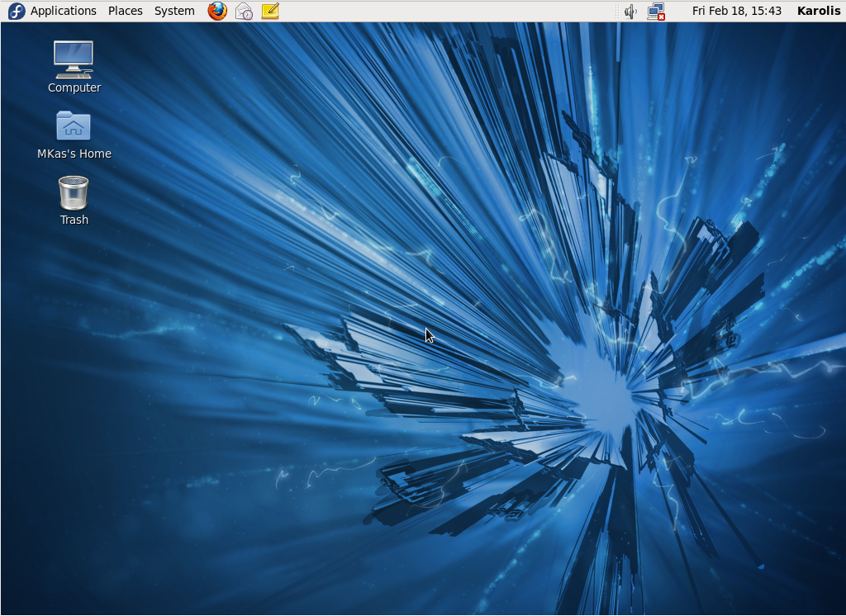Launch Firefox from the top panel
846x616 pixels.
point(217,11)
